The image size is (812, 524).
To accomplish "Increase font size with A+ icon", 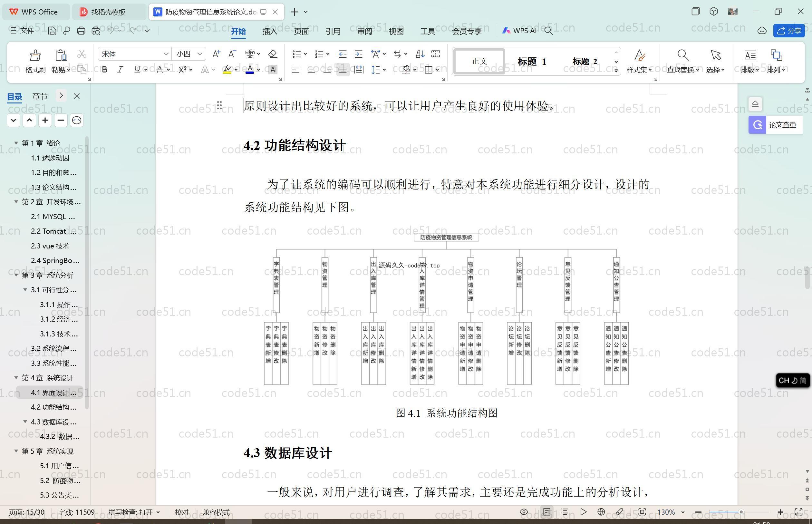I will coord(216,54).
